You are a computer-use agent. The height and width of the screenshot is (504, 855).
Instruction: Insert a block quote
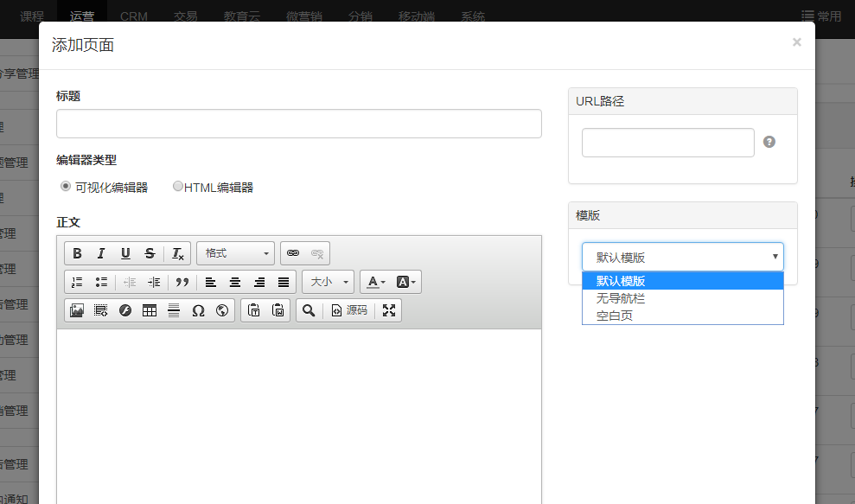click(182, 282)
